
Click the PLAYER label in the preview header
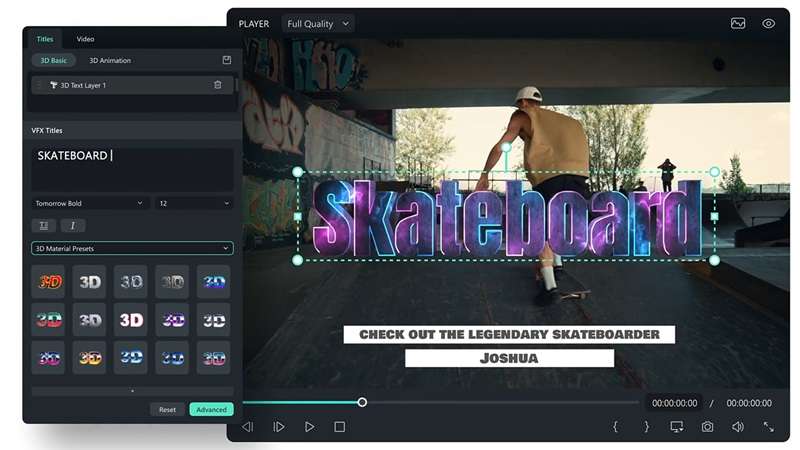point(254,24)
